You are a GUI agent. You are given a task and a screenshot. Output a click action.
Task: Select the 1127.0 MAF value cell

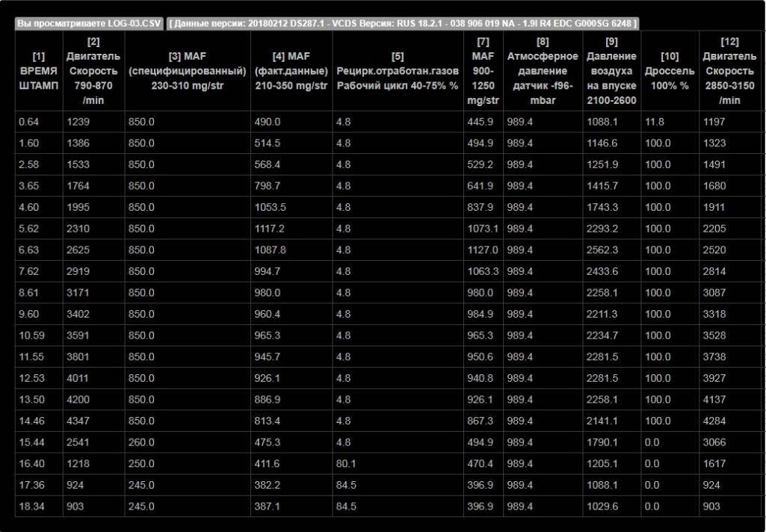pyautogui.click(x=482, y=250)
